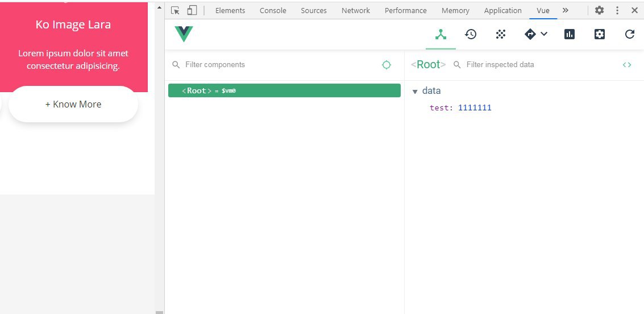The image size is (644, 314).
Task: Click the test value 1111111
Action: click(475, 108)
